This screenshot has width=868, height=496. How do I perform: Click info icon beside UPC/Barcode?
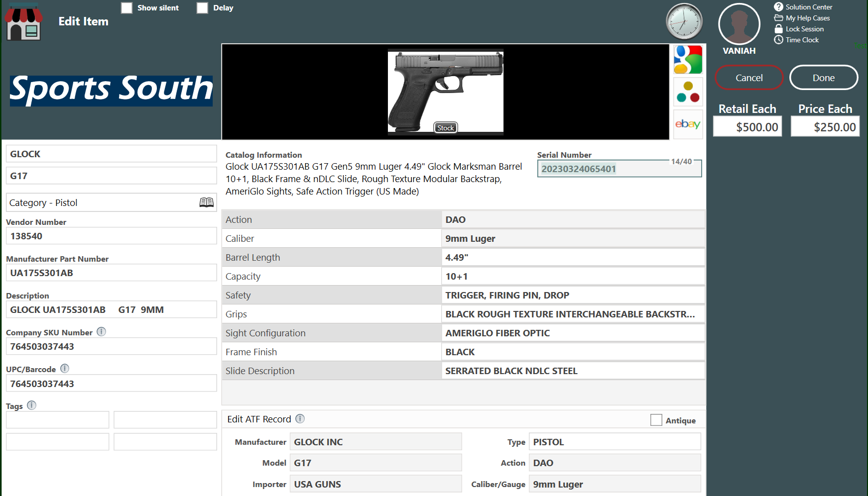[65, 368]
